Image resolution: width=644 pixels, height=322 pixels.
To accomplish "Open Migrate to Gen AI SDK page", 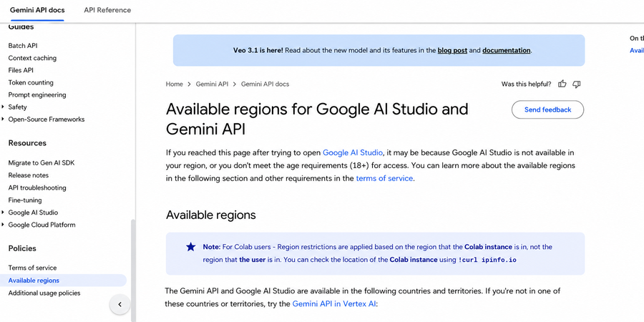I will 42,163.
